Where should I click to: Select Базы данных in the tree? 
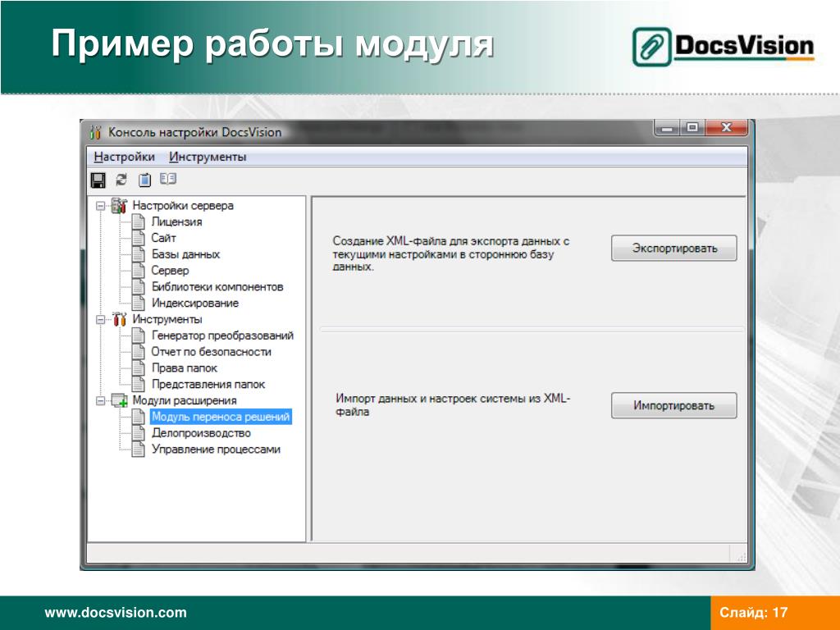186,254
